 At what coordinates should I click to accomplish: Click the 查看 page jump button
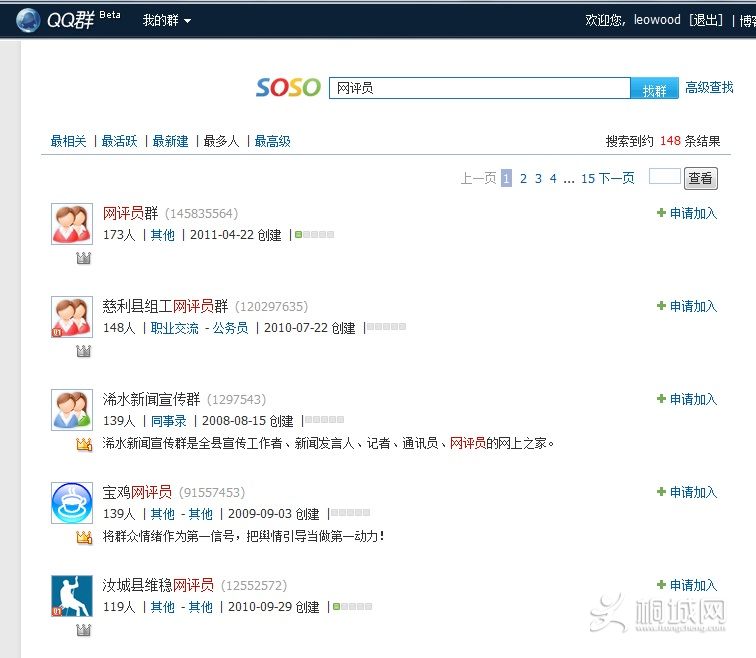click(700, 179)
